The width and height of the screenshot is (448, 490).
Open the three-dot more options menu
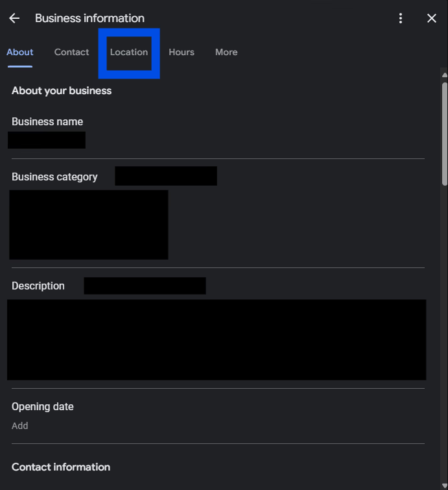coord(401,18)
